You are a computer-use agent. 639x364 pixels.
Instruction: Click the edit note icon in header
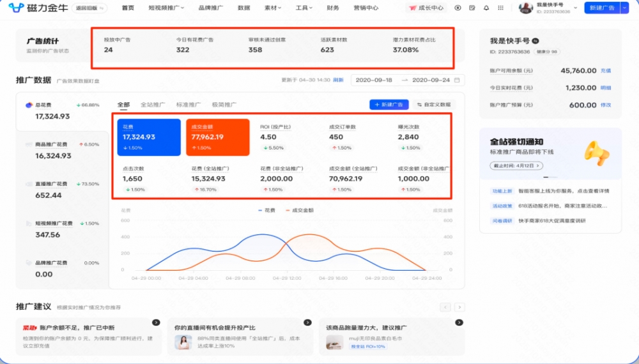click(x=472, y=8)
